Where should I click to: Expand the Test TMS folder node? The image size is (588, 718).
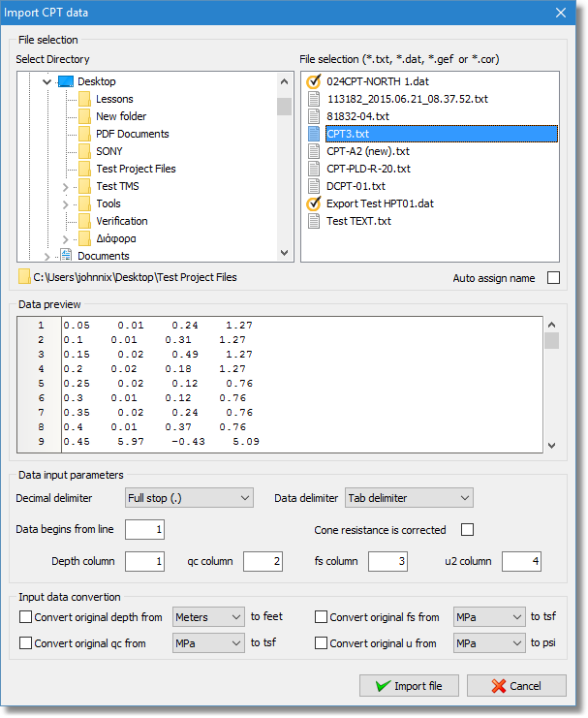65,186
